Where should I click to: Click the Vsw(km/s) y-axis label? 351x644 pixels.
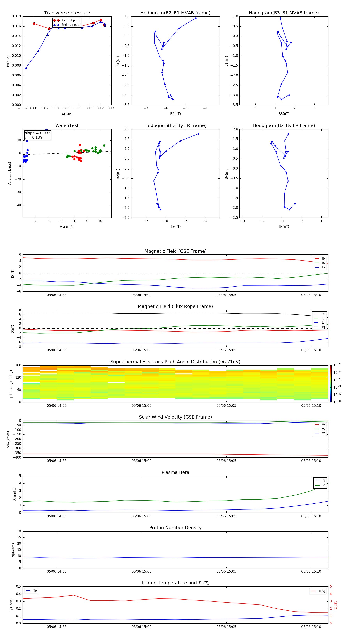(x=8, y=439)
